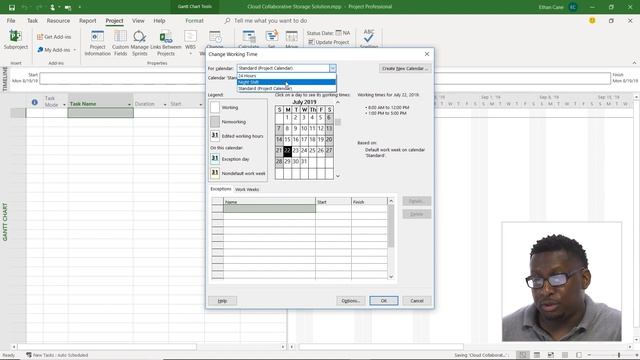Image resolution: width=640 pixels, height=360 pixels.
Task: Open the View ribbon tab
Action: (138, 20)
